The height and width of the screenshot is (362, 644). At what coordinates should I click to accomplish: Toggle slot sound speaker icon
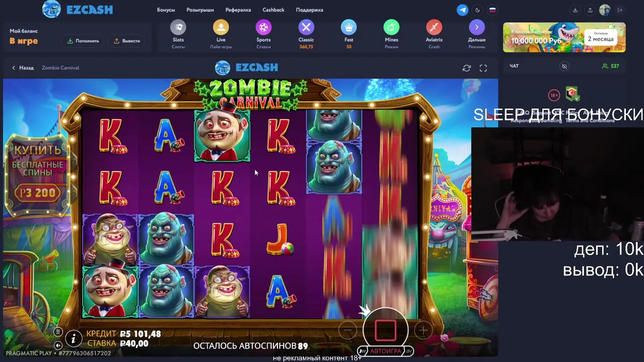(58, 345)
